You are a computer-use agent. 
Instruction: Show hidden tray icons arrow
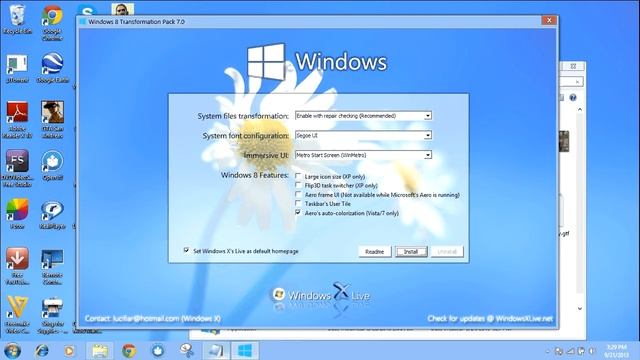pos(547,351)
